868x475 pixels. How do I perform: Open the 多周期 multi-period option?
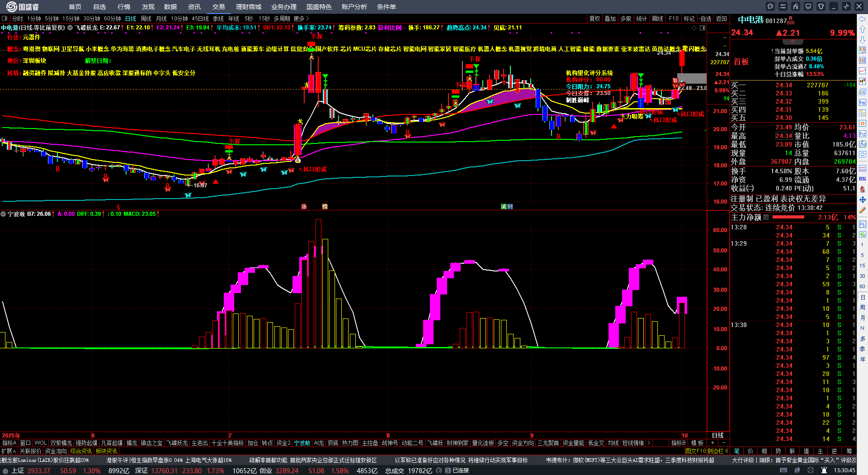coord(282,19)
